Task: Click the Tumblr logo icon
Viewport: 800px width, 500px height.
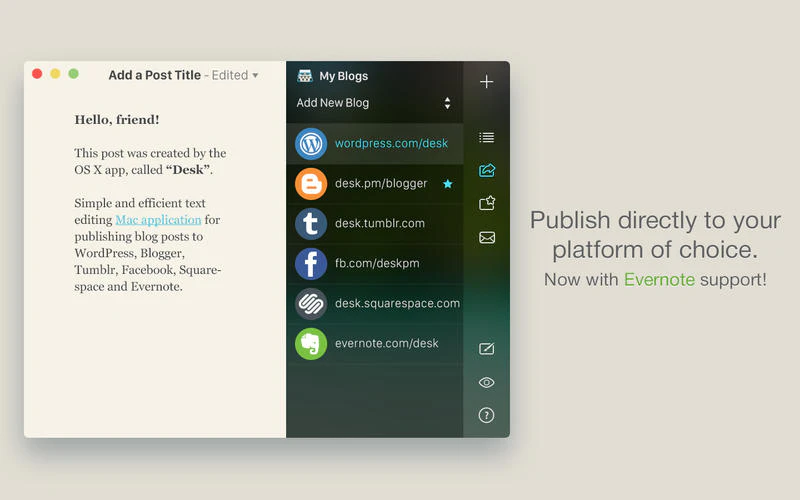Action: click(311, 223)
